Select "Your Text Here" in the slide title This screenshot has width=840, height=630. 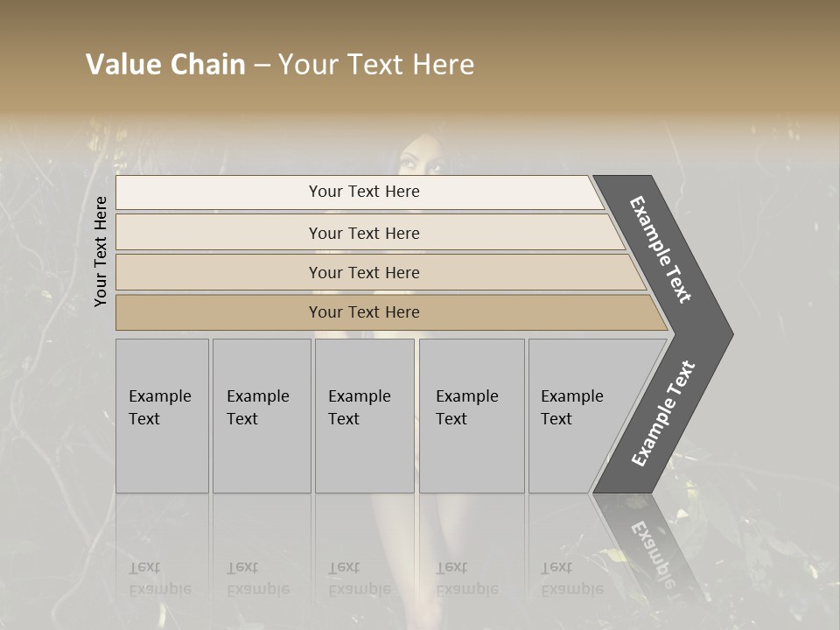376,65
